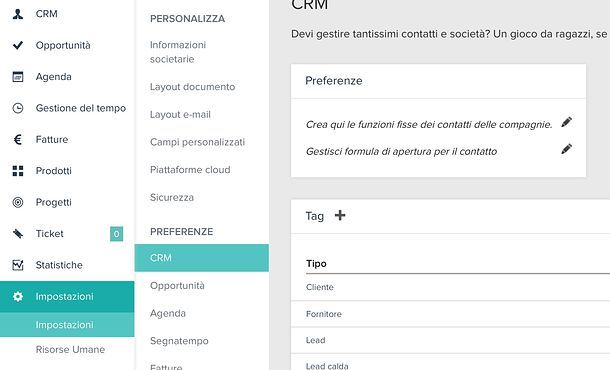
Task: Go to Sicurezza settings
Action: (x=172, y=197)
